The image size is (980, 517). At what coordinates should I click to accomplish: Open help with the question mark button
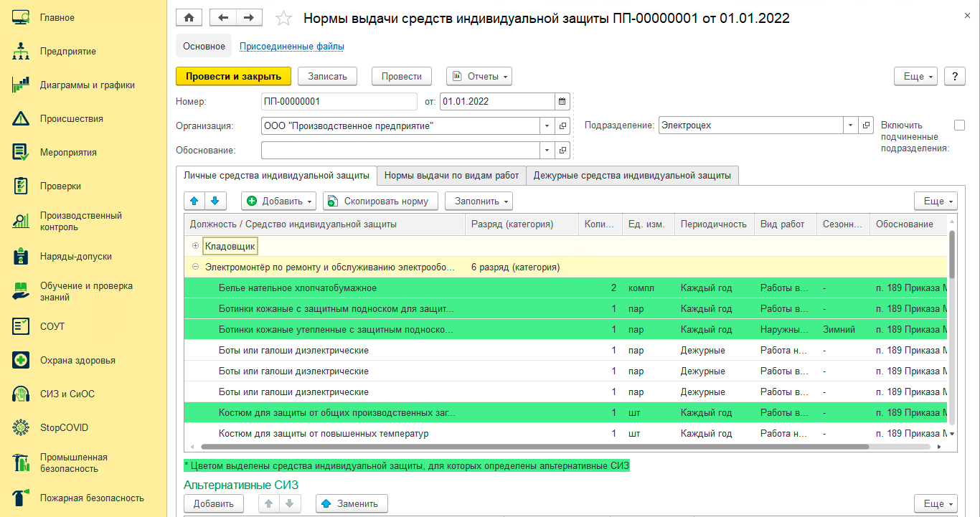[954, 76]
